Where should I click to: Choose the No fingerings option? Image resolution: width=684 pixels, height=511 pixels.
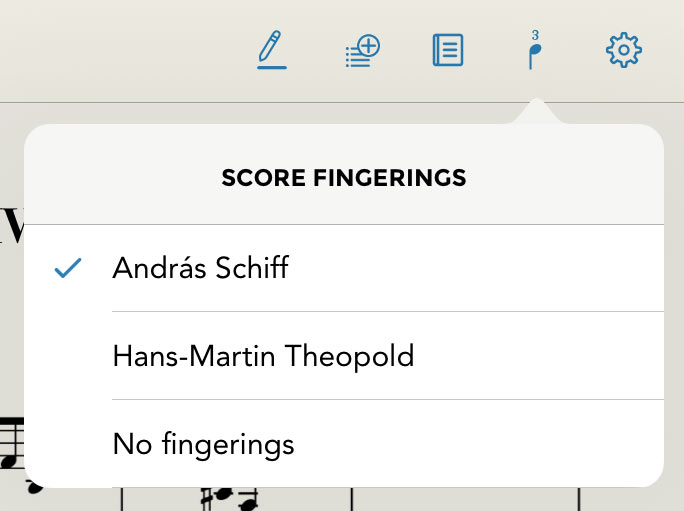[x=203, y=443]
